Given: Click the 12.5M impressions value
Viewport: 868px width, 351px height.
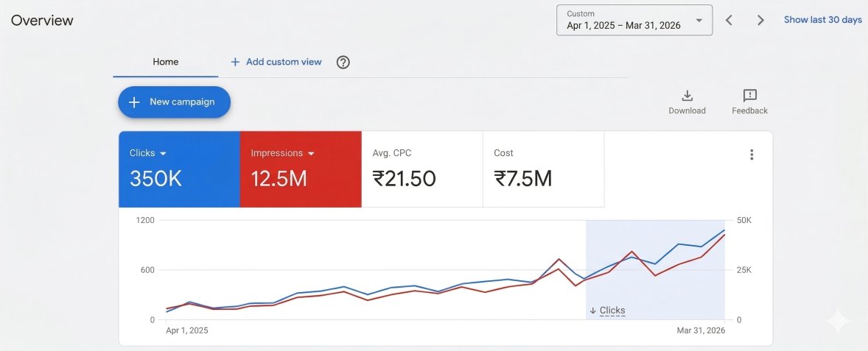Looking at the screenshot, I should [x=279, y=179].
